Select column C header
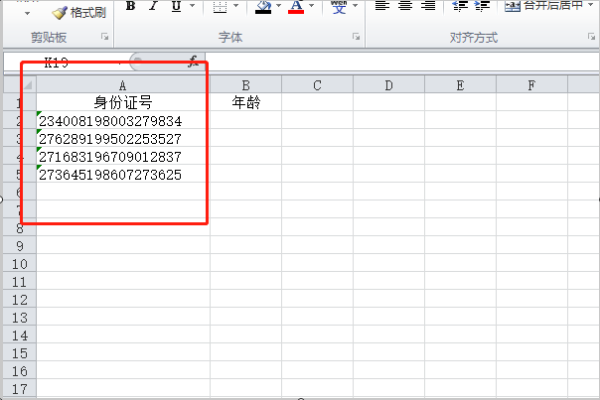The width and height of the screenshot is (600, 400). 317,85
